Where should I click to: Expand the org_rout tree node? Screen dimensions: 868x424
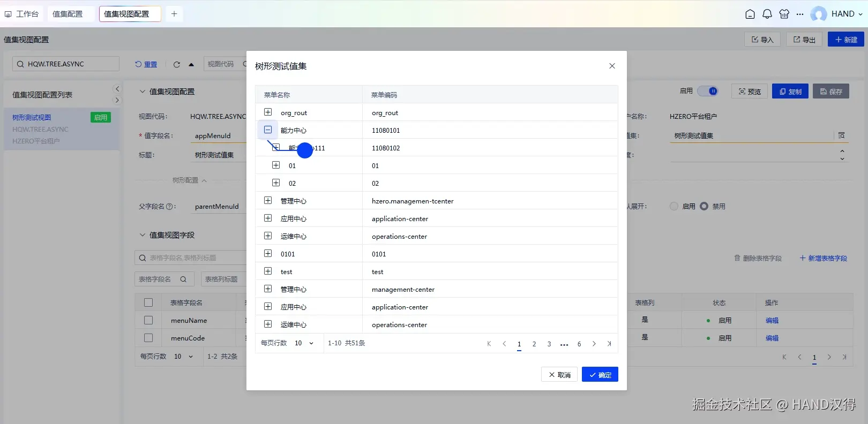click(x=268, y=112)
